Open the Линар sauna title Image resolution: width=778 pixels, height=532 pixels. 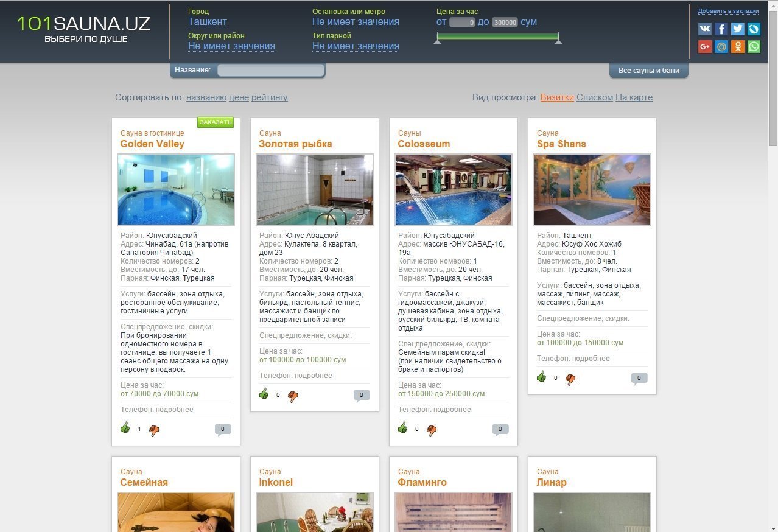pyautogui.click(x=552, y=483)
